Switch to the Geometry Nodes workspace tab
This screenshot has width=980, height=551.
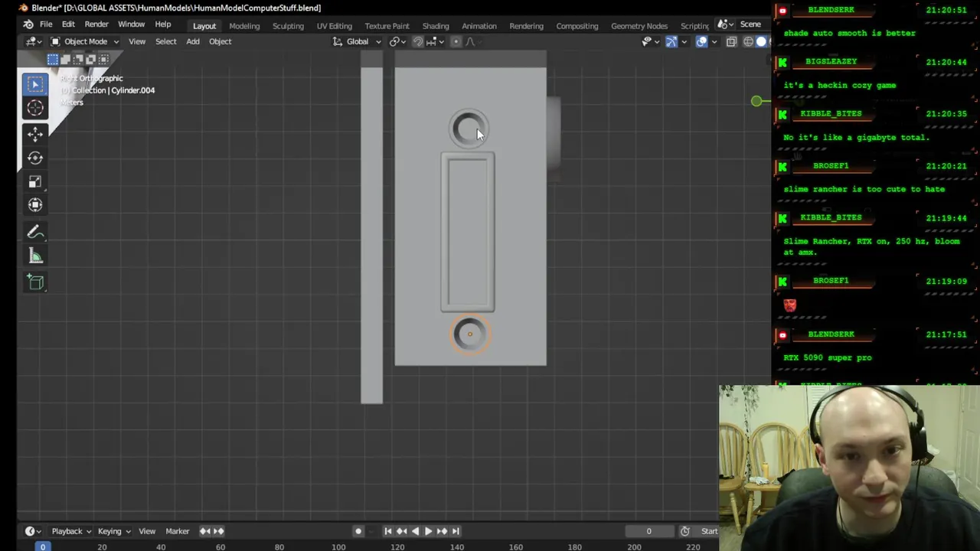pos(639,25)
